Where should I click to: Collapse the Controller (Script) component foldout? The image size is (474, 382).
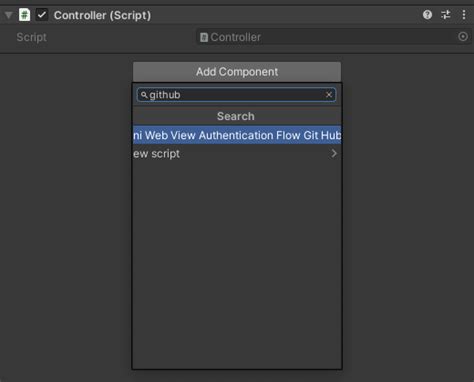[9, 15]
